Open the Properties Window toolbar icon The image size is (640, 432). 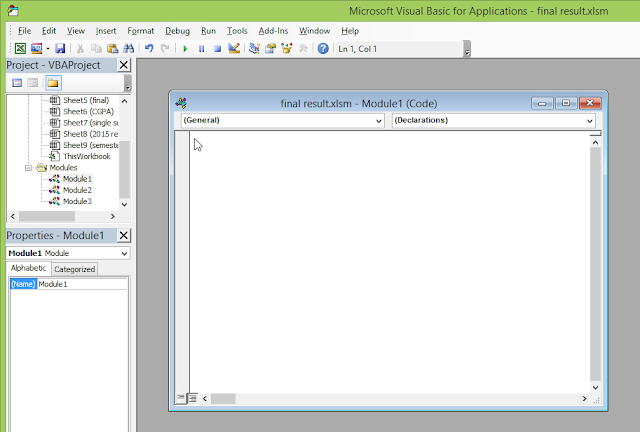tap(270, 49)
